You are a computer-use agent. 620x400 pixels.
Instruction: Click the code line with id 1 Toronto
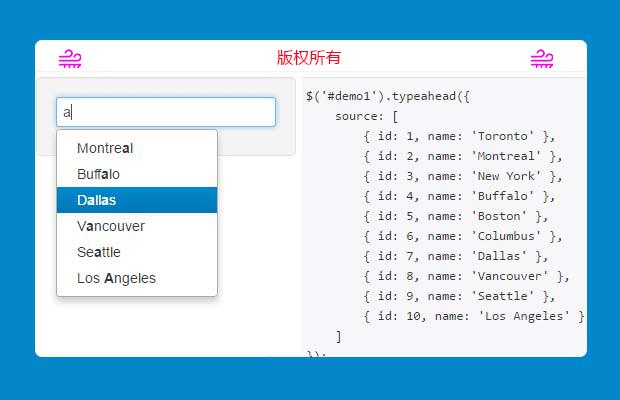click(459, 136)
